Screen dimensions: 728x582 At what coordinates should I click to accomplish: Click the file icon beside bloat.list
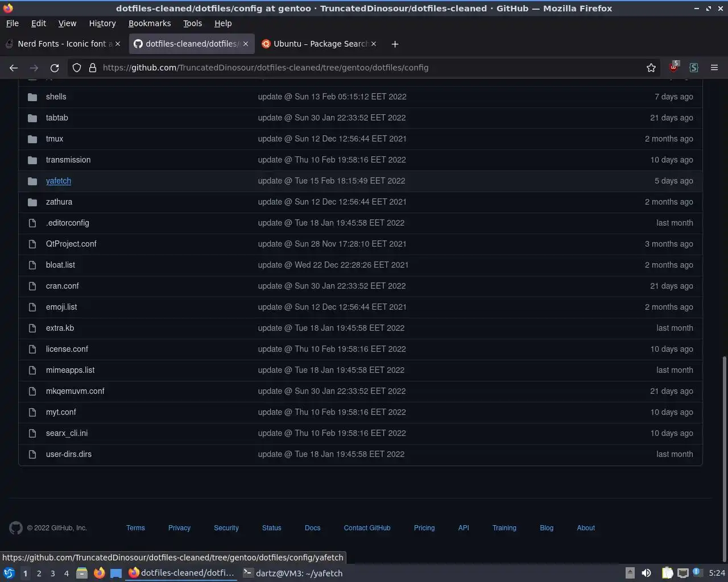click(x=32, y=265)
